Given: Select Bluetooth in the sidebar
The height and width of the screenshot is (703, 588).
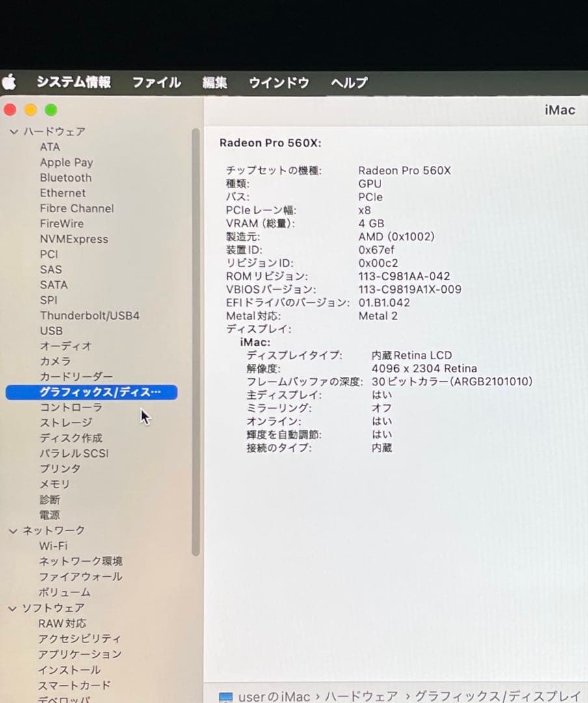Looking at the screenshot, I should (65, 178).
